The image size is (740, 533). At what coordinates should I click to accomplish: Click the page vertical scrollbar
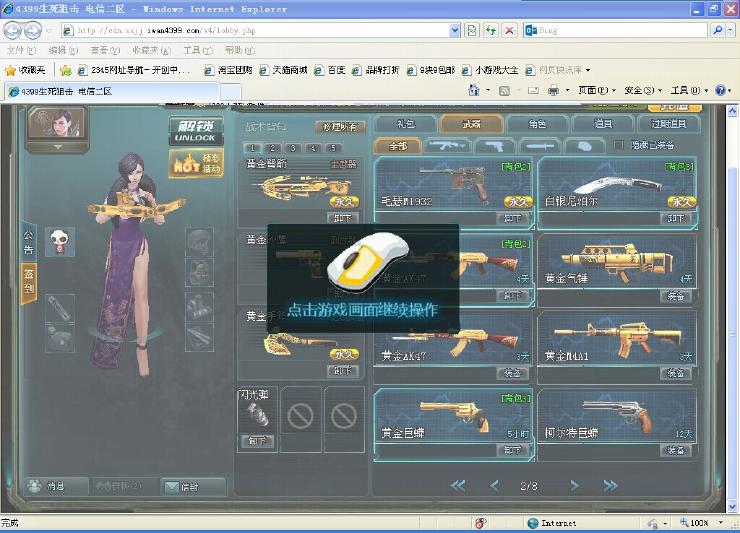pyautogui.click(x=732, y=309)
